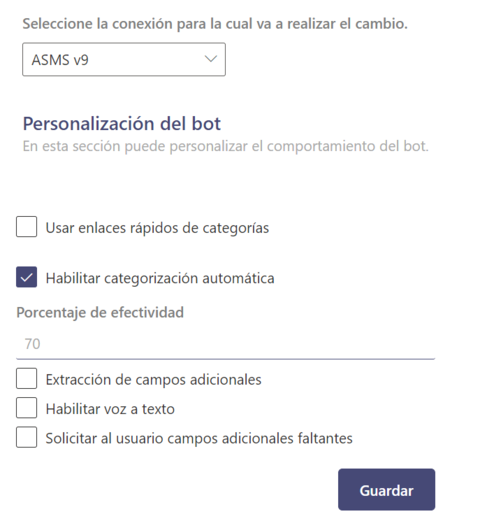The width and height of the screenshot is (480, 528).
Task: Click the underline of the effectiveness percentage field
Action: pos(226,359)
